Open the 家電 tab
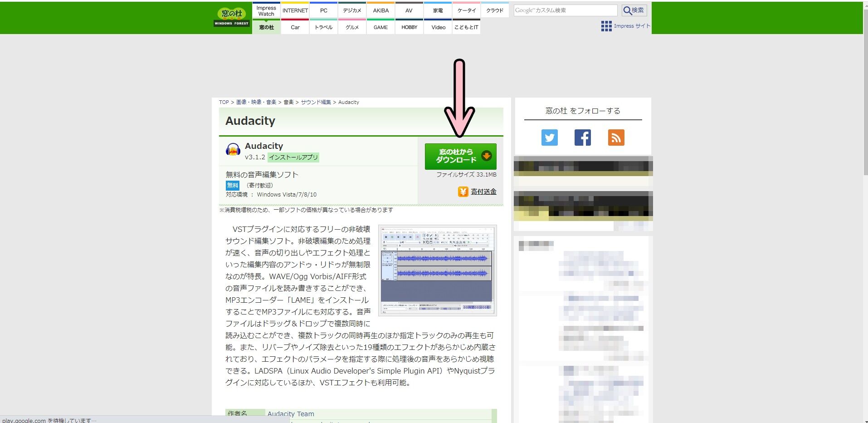This screenshot has height=423, width=868. 438,11
